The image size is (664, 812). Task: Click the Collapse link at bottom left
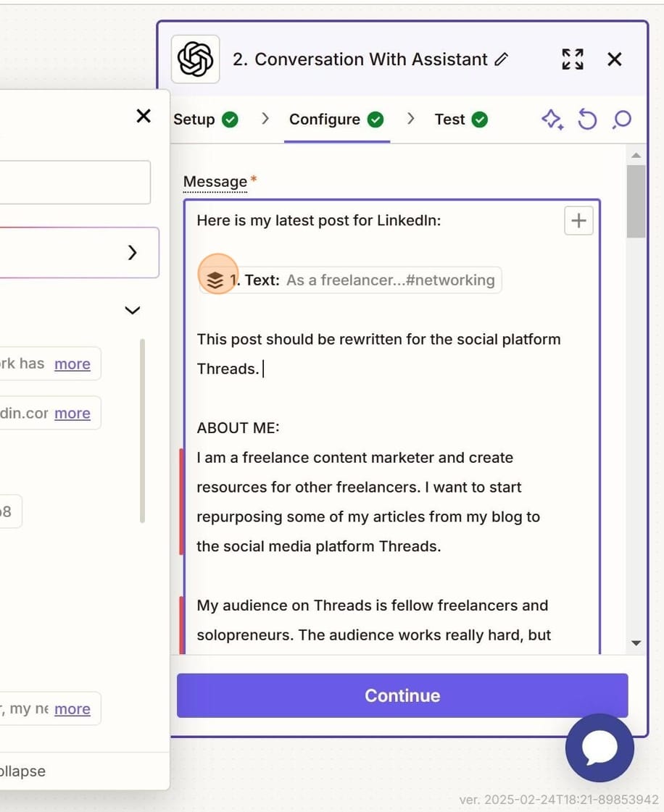(x=22, y=771)
